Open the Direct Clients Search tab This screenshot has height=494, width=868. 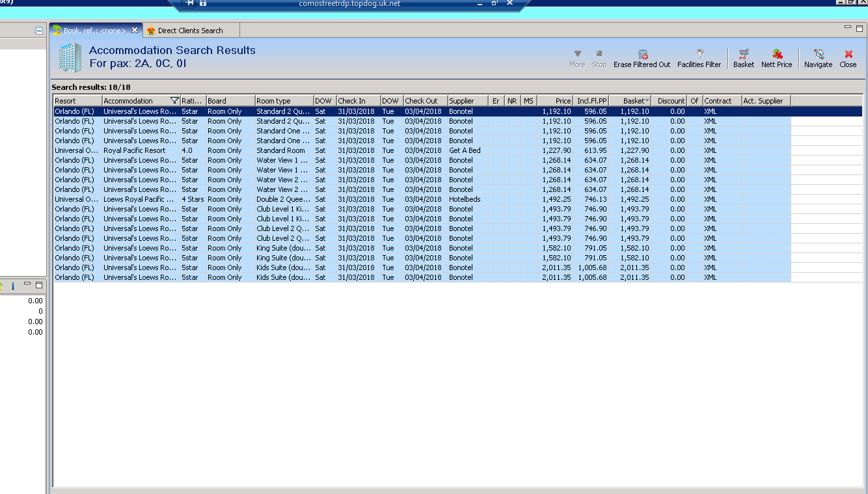pyautogui.click(x=190, y=31)
